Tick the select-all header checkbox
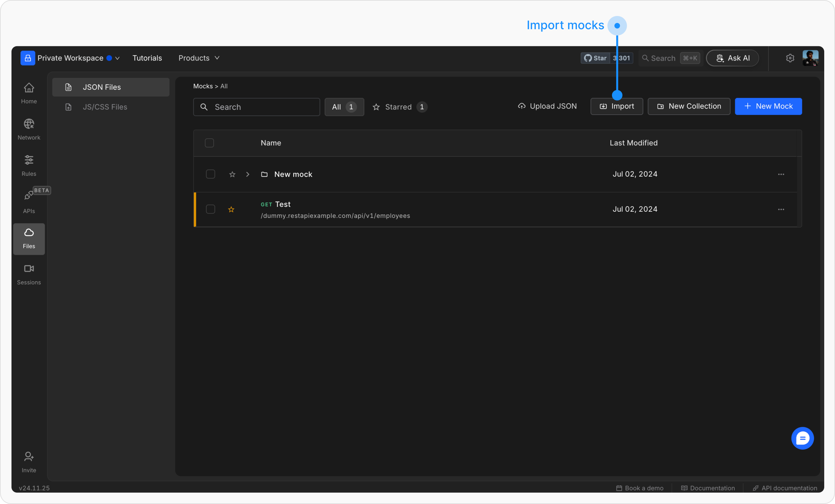 [209, 143]
